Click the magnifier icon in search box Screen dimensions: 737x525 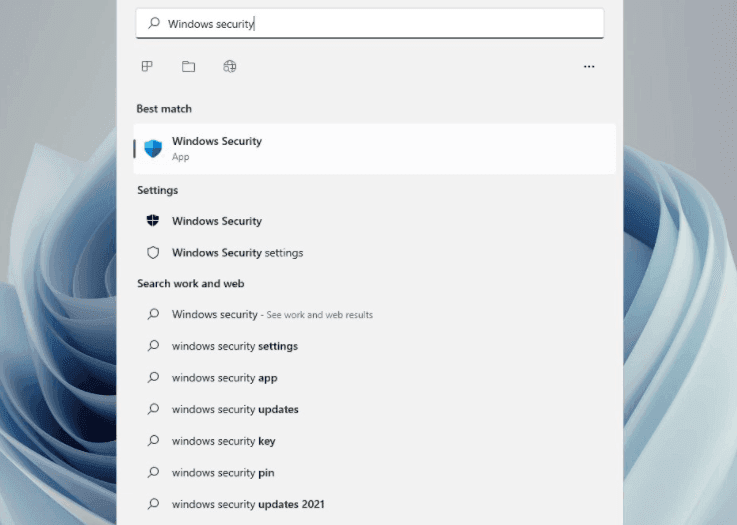(154, 23)
